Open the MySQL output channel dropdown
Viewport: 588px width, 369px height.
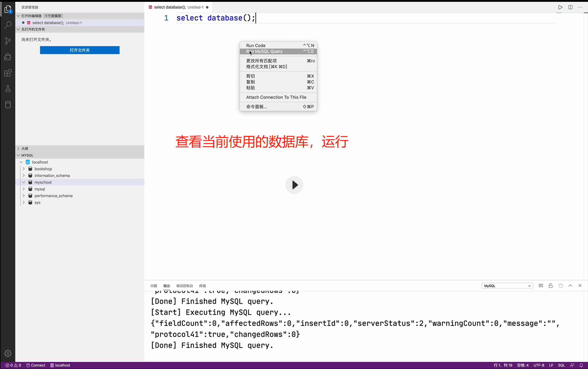507,286
